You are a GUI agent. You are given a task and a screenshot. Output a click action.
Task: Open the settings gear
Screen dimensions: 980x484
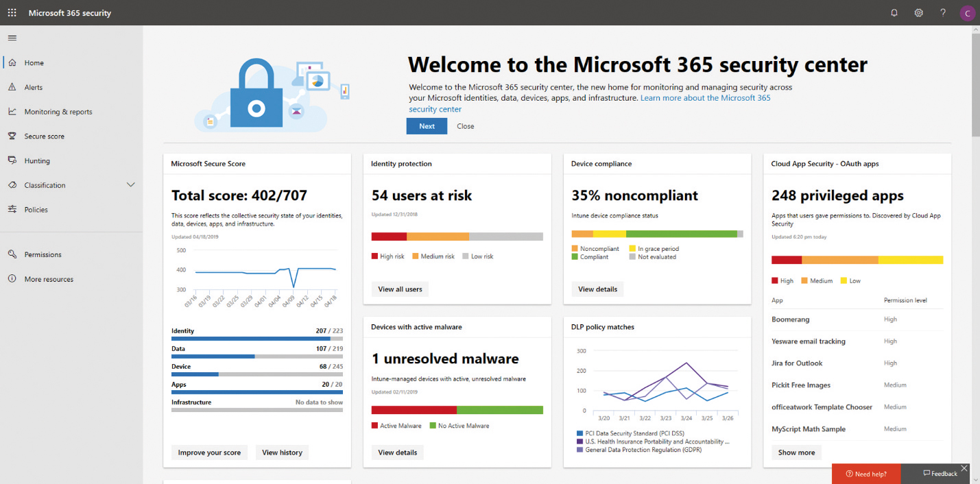918,12
